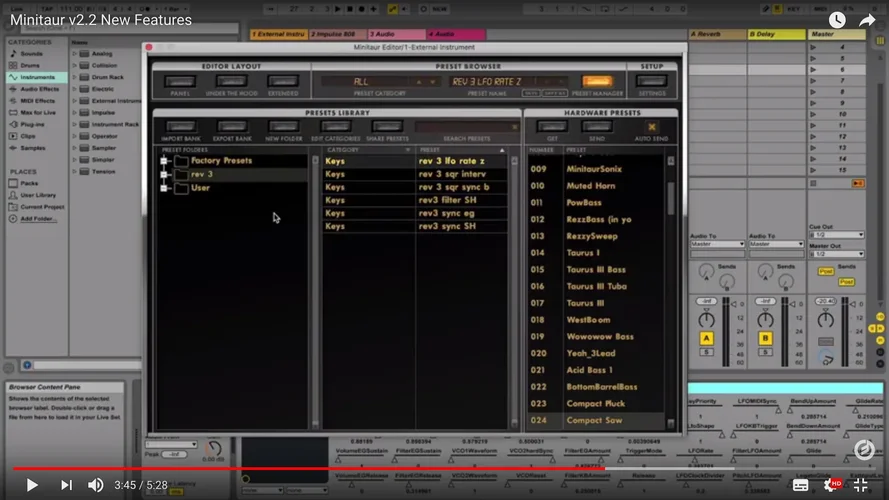The height and width of the screenshot is (500, 889).
Task: Open Edit Categories
Action: pos(335,126)
